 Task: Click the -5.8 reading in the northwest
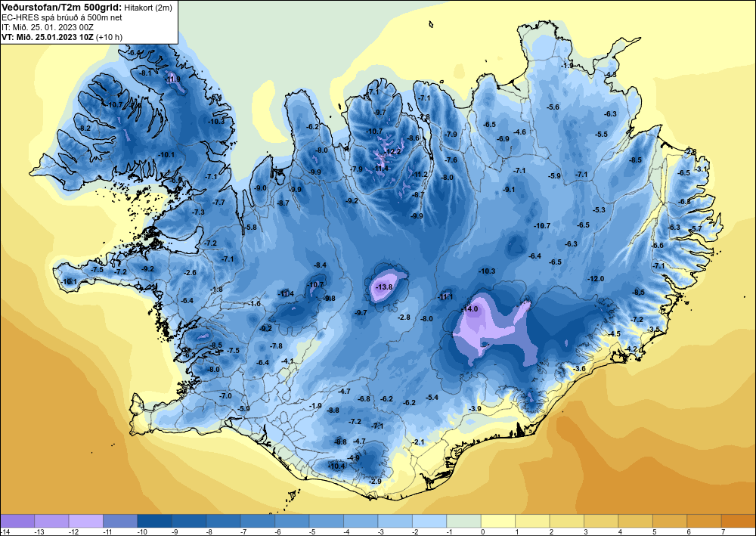[x=250, y=227]
